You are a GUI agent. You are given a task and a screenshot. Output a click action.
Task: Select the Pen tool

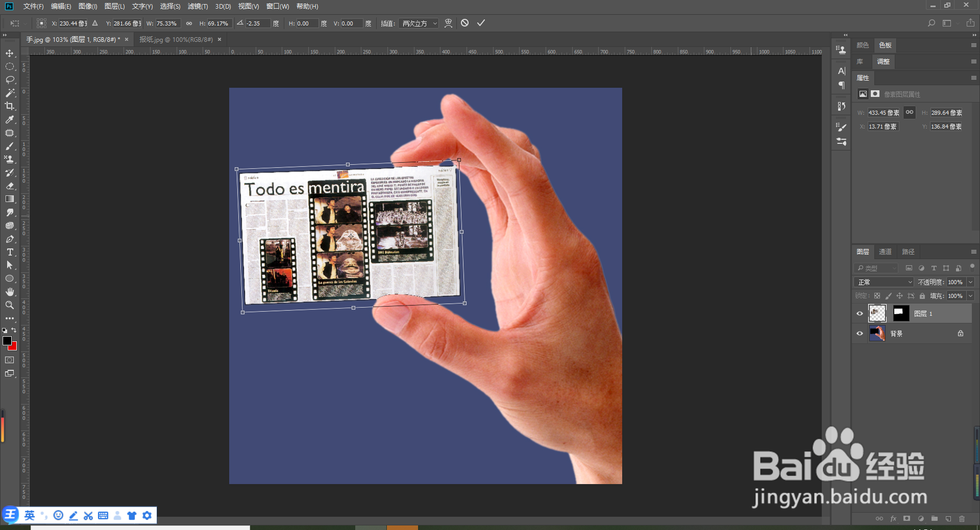click(10, 239)
